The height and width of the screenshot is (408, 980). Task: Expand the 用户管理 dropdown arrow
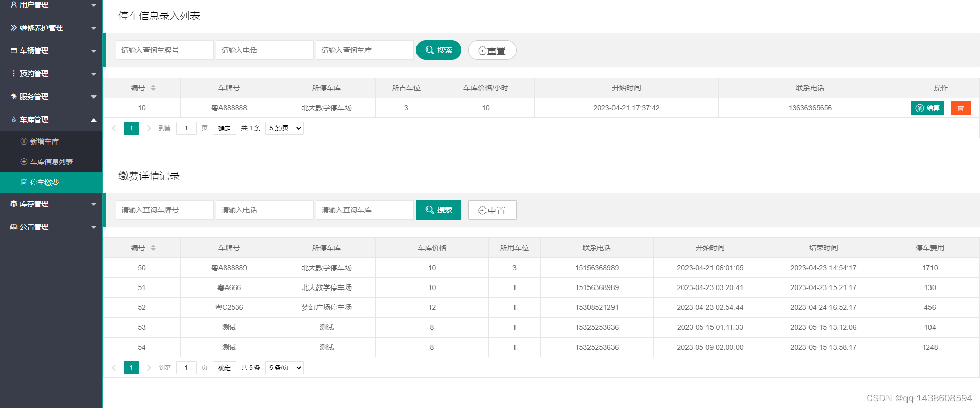coord(94,5)
